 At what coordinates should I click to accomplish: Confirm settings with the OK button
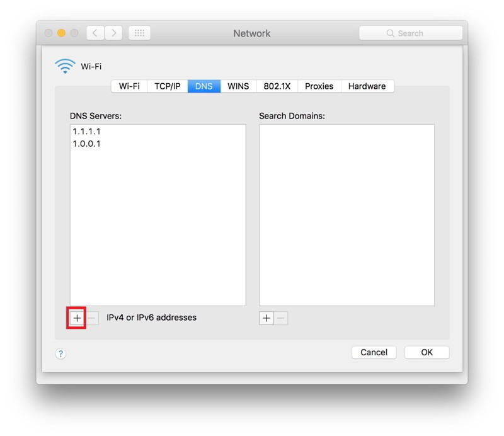[427, 352]
